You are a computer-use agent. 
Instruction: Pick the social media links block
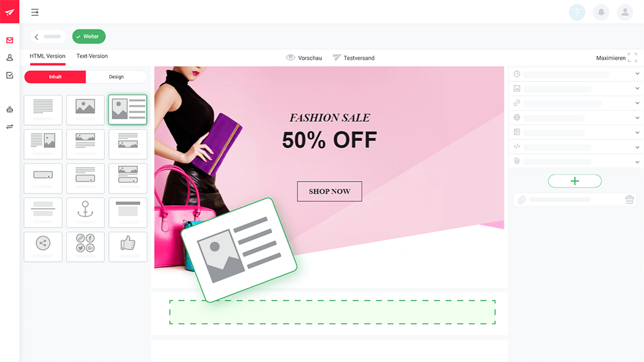click(x=86, y=246)
